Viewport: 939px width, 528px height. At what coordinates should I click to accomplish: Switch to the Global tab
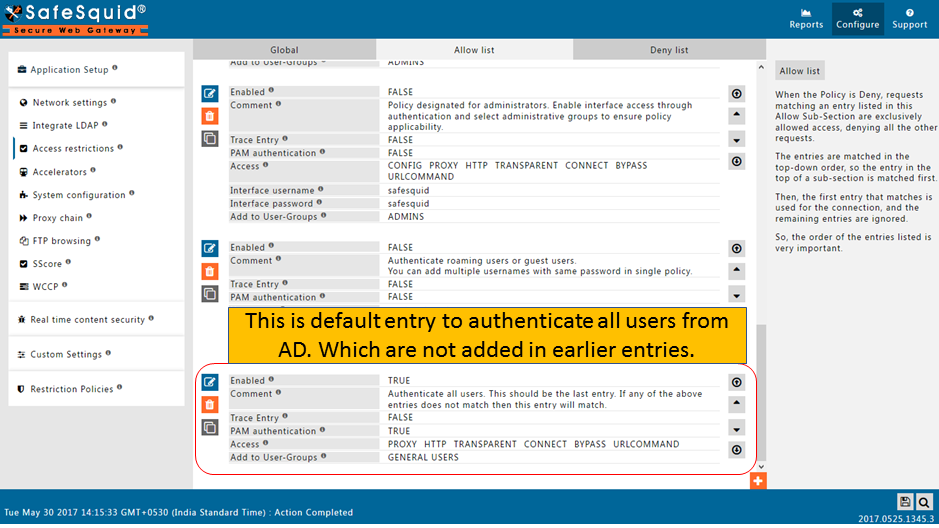(x=284, y=50)
